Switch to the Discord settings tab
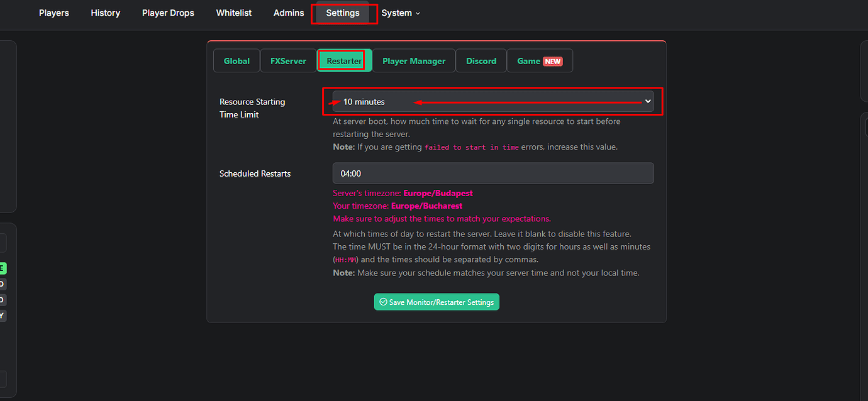 481,60
